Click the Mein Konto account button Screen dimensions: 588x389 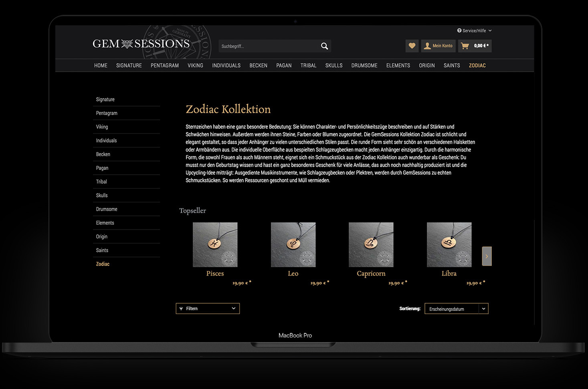438,46
